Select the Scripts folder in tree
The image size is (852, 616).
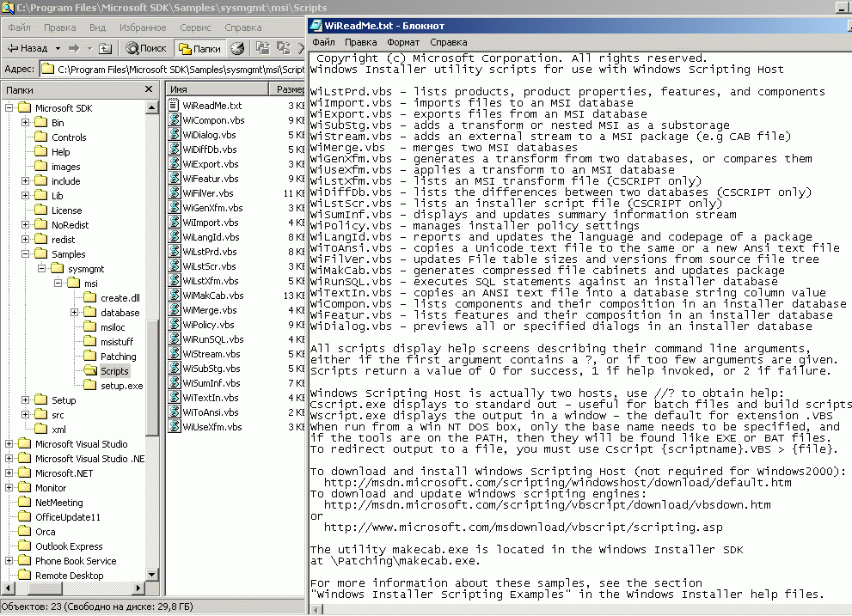(x=107, y=371)
